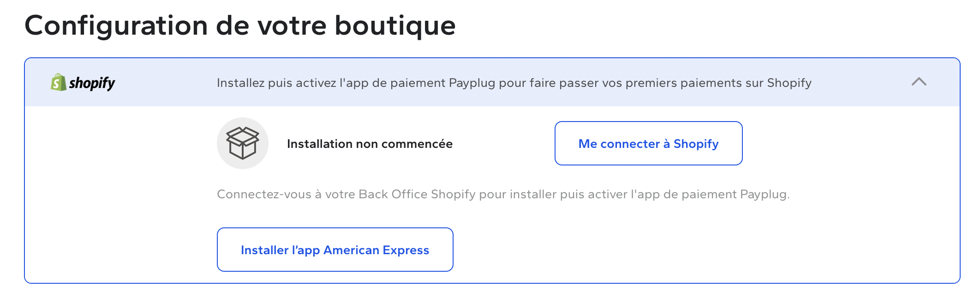Click "Shopify" at end of header sentence
The image size is (980, 293).
(789, 83)
